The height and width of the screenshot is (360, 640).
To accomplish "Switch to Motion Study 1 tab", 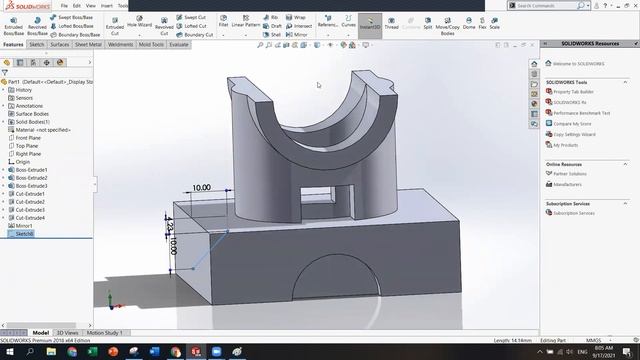I will pyautogui.click(x=104, y=333).
